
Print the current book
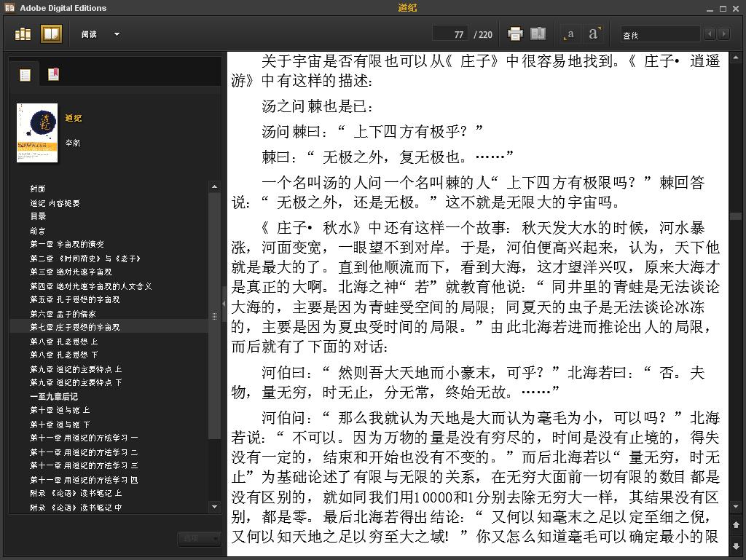coord(515,33)
